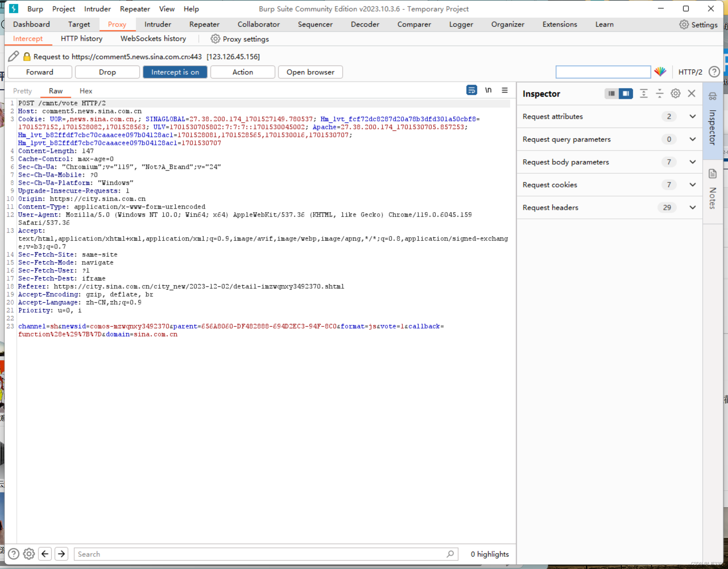Click the Forward button to send request
728x569 pixels.
[x=39, y=72]
